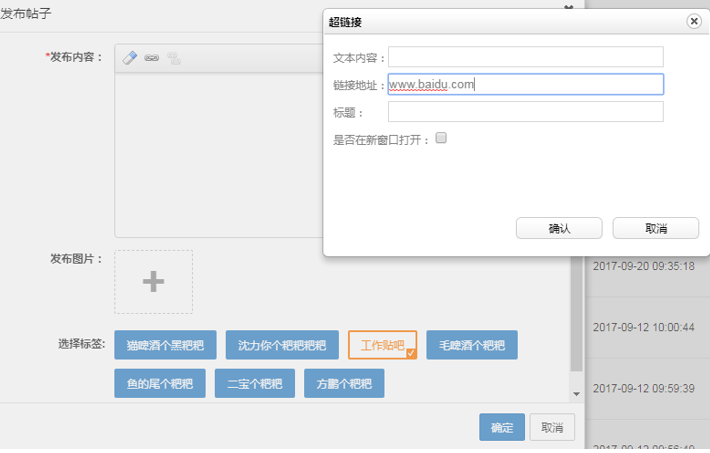This screenshot has width=710, height=453.
Task: Click the eraser clear-formatting icon
Action: 129,58
